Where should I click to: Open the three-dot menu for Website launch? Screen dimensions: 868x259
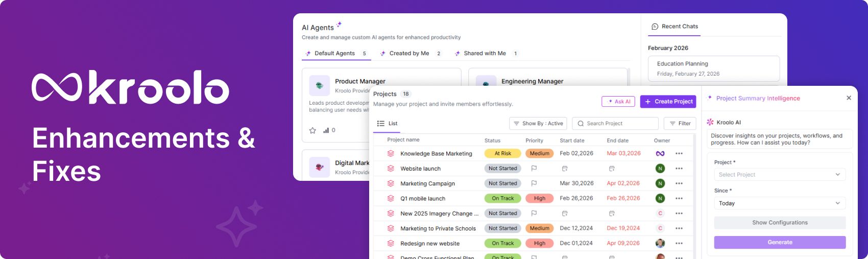click(x=679, y=169)
